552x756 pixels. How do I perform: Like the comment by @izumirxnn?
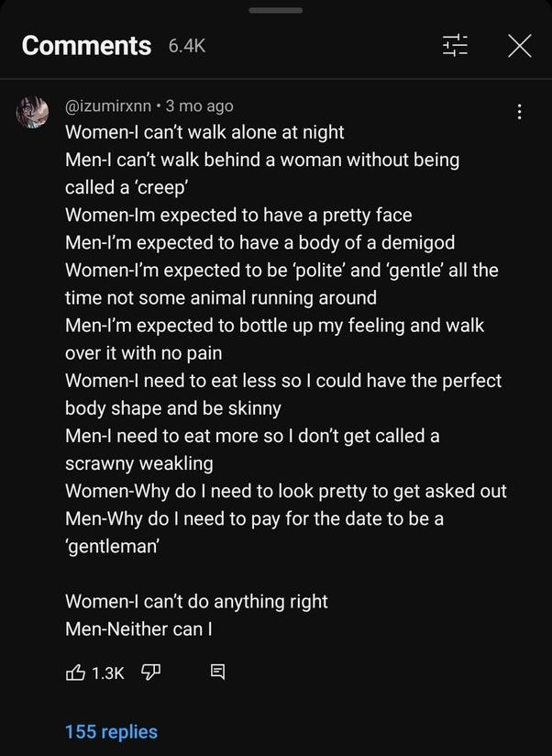[x=75, y=673]
